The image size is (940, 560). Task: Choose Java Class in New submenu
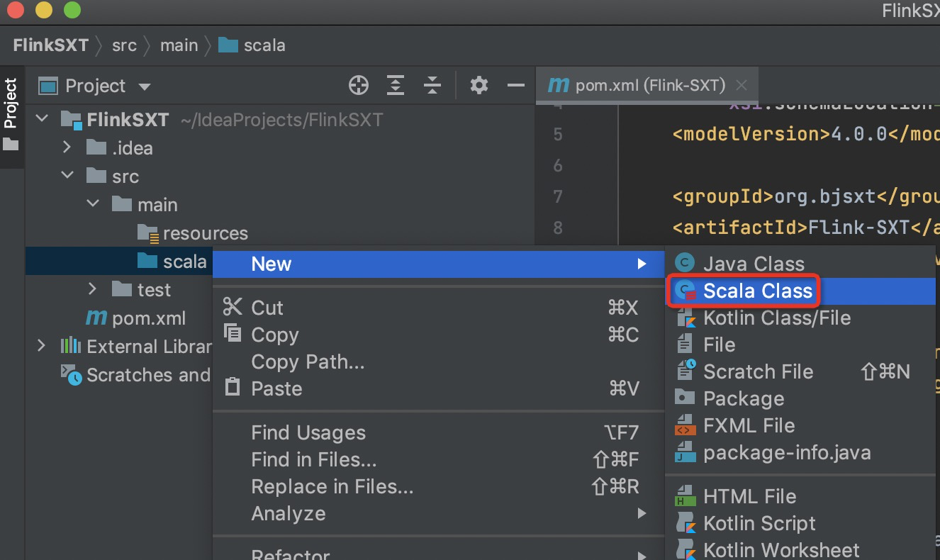click(800, 264)
